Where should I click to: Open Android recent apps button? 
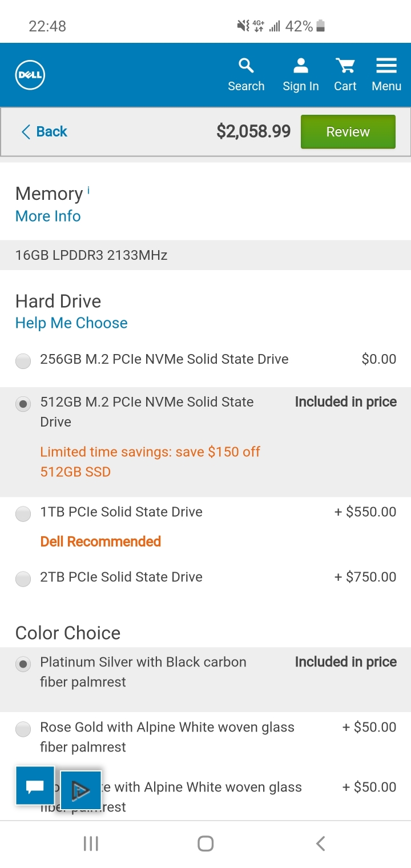[x=91, y=843]
